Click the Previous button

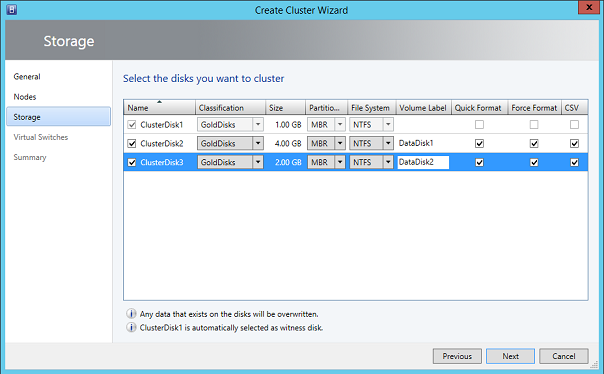pyautogui.click(x=457, y=356)
